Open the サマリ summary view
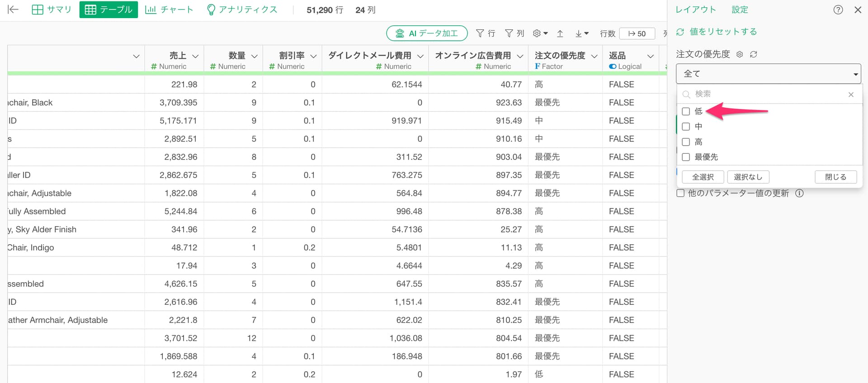Image resolution: width=868 pixels, height=383 pixels. pyautogui.click(x=52, y=9)
